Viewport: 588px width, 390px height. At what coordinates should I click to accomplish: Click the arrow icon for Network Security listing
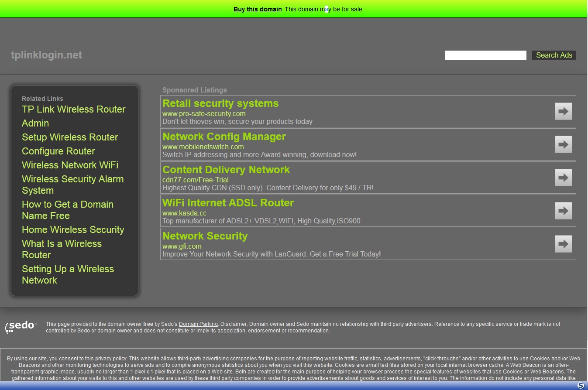563,244
